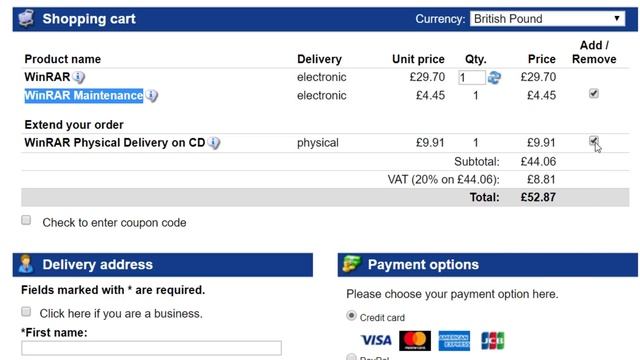Click the info icon next to WinRAR

click(79, 77)
